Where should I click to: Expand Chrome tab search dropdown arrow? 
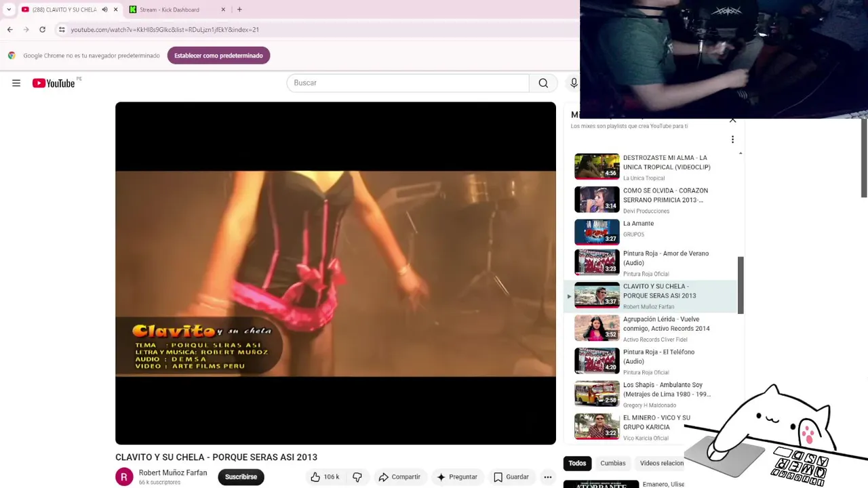pos(9,9)
